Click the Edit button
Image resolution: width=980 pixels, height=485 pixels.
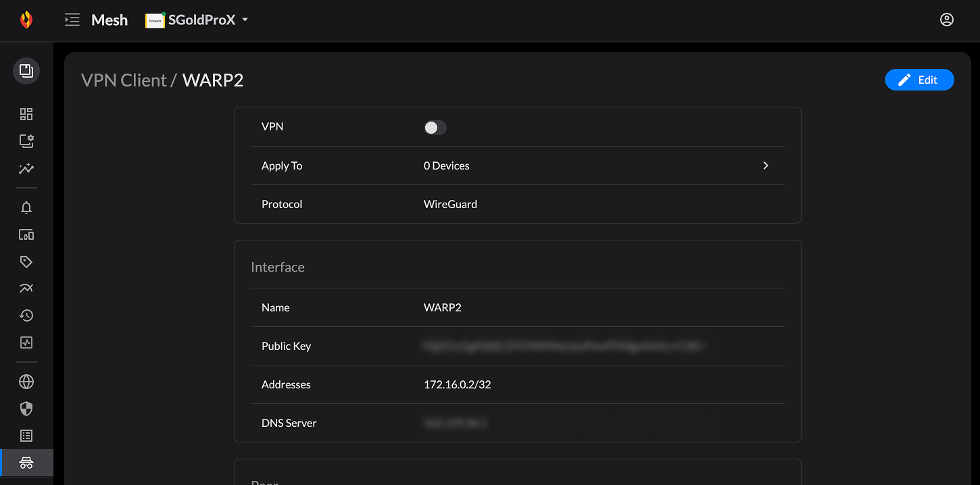pos(919,80)
